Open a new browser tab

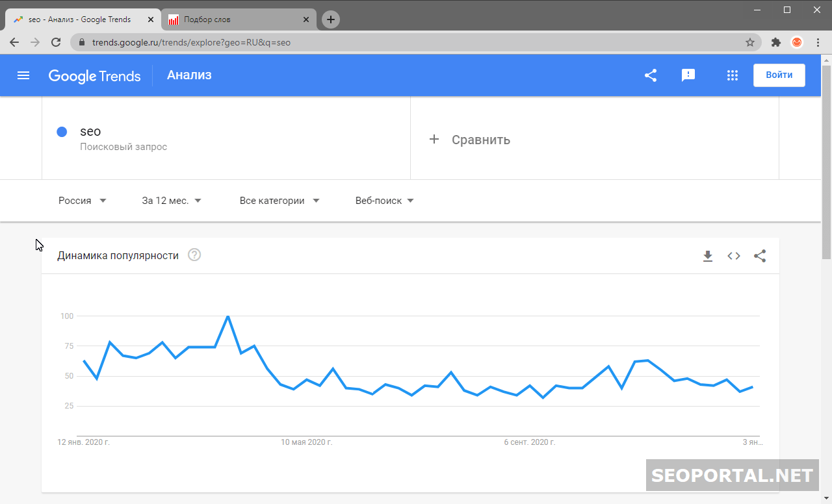click(331, 19)
